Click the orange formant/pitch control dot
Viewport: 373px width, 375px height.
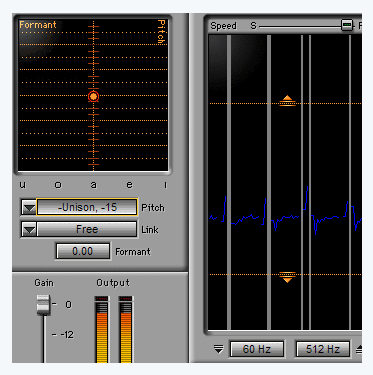(93, 96)
